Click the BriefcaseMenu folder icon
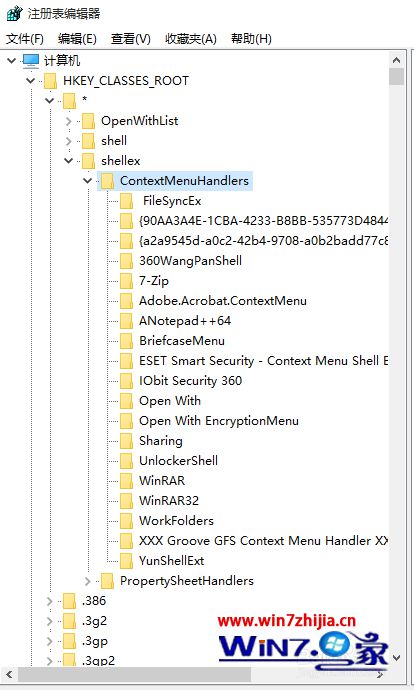 (x=127, y=341)
